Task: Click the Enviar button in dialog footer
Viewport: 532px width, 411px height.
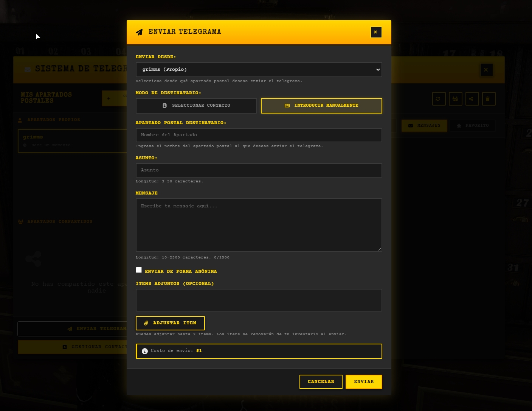Action: pyautogui.click(x=364, y=382)
